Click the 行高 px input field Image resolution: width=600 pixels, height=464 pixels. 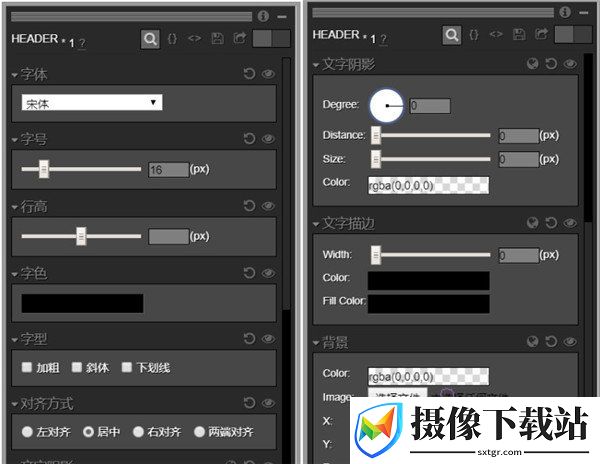coord(169,236)
